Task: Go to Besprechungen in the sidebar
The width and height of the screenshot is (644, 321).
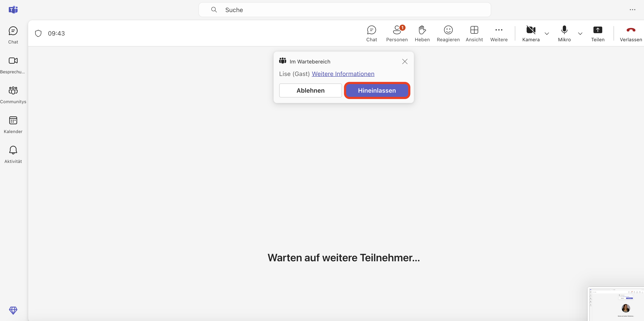Action: point(13,65)
